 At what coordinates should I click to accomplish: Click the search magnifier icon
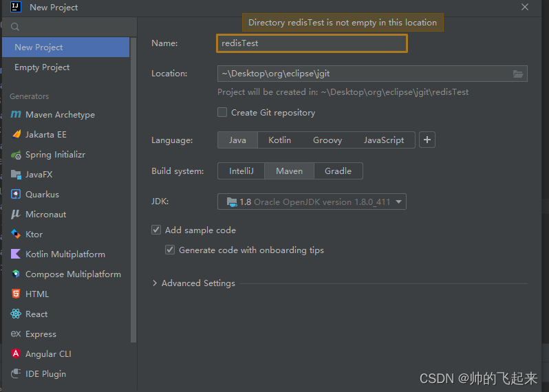[x=14, y=27]
